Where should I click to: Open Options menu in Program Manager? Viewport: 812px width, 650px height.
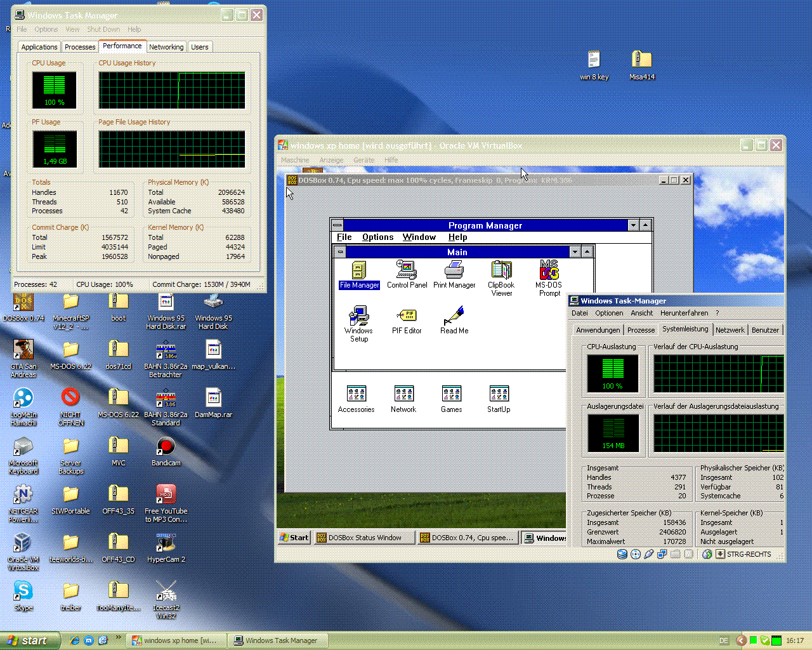378,237
